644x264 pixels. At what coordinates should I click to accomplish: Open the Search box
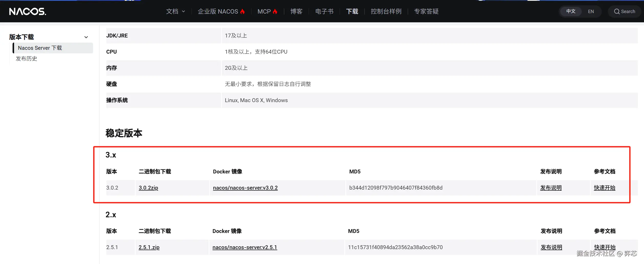click(625, 12)
